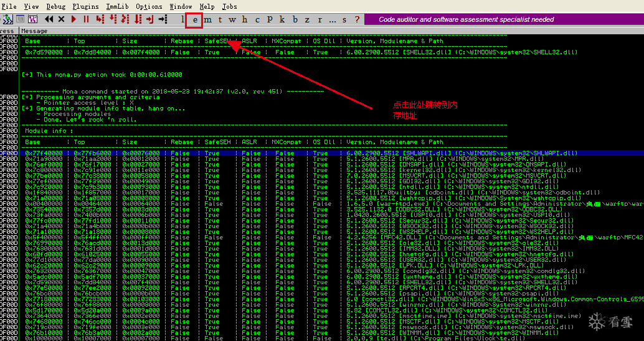Pause execution with the red pause icon

point(86,19)
